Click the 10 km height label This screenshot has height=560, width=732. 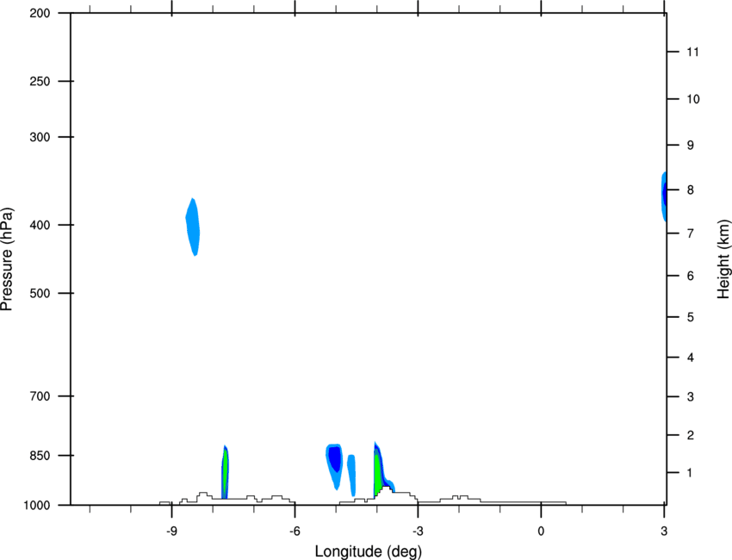point(693,99)
